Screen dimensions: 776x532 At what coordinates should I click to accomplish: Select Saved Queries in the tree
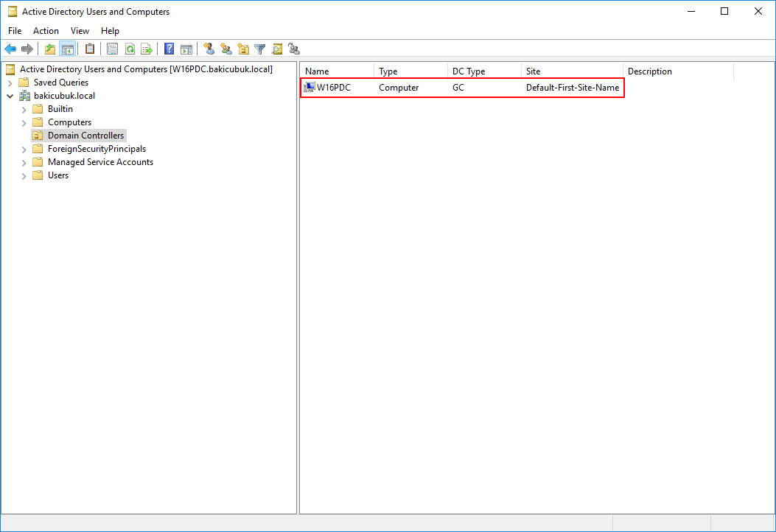tap(61, 83)
